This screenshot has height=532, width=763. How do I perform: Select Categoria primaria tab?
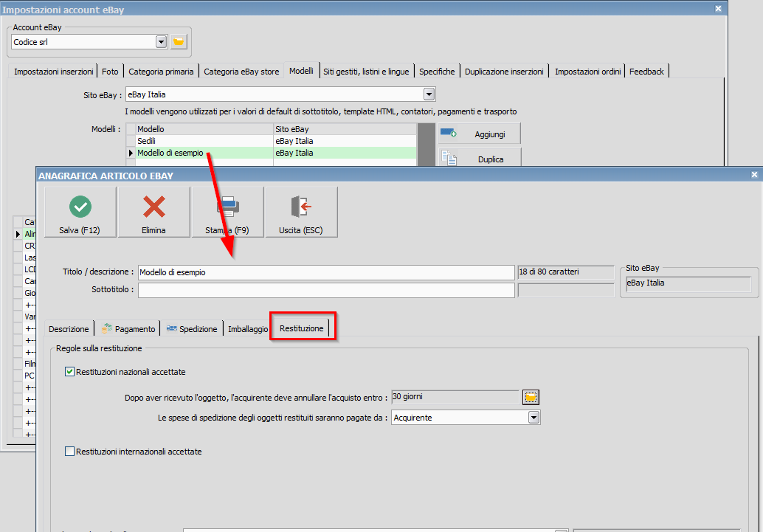(161, 72)
